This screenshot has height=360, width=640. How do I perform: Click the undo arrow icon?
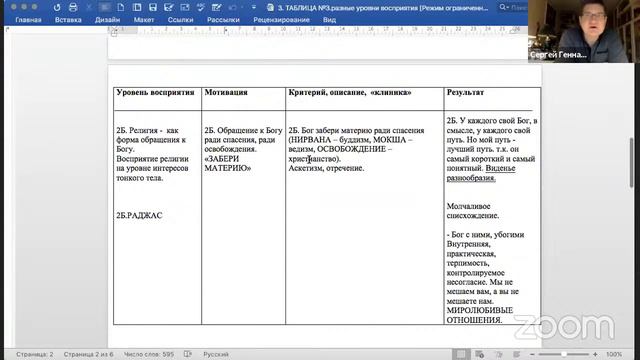click(233, 7)
